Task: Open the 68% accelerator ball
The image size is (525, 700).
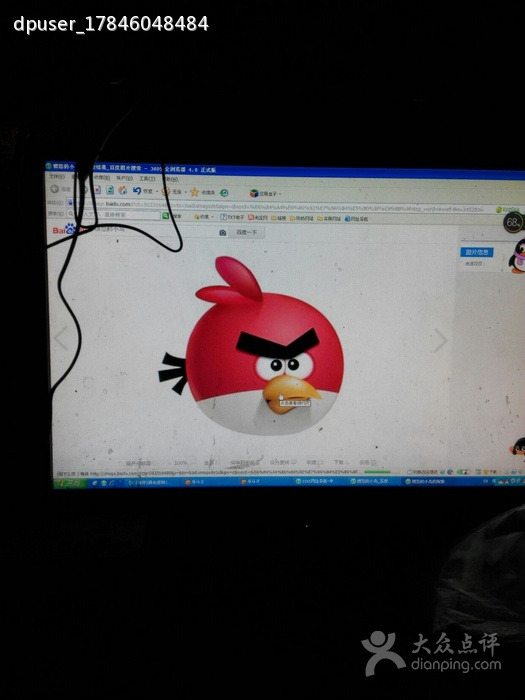Action: point(514,222)
